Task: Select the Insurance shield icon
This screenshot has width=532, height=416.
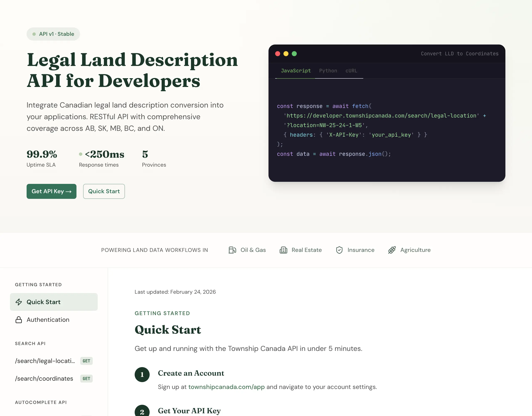Action: click(339, 250)
